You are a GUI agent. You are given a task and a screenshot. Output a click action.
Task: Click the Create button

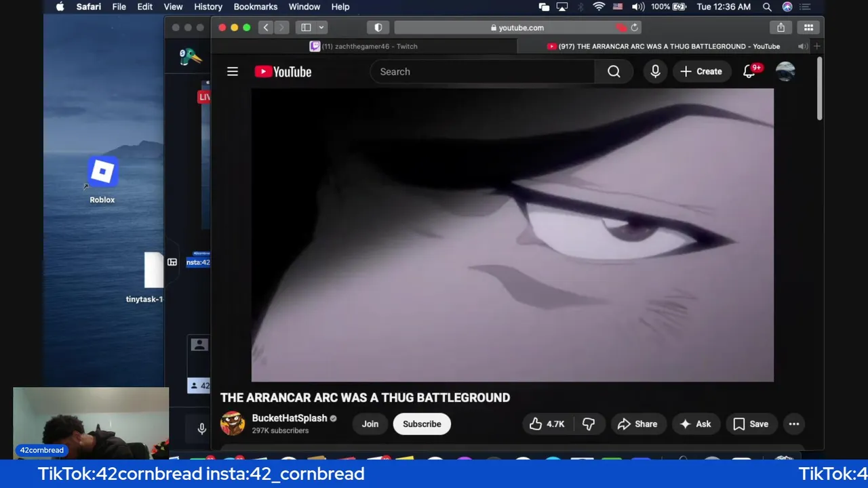(x=701, y=71)
